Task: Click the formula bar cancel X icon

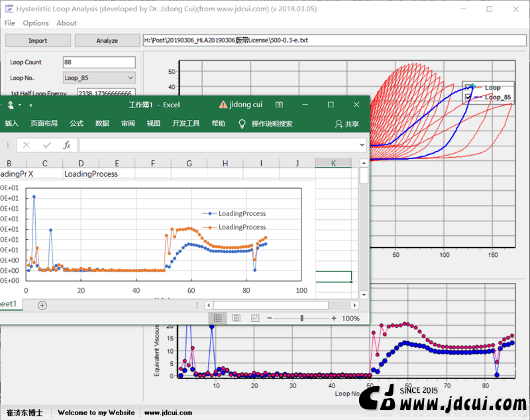Action: [x=26, y=145]
